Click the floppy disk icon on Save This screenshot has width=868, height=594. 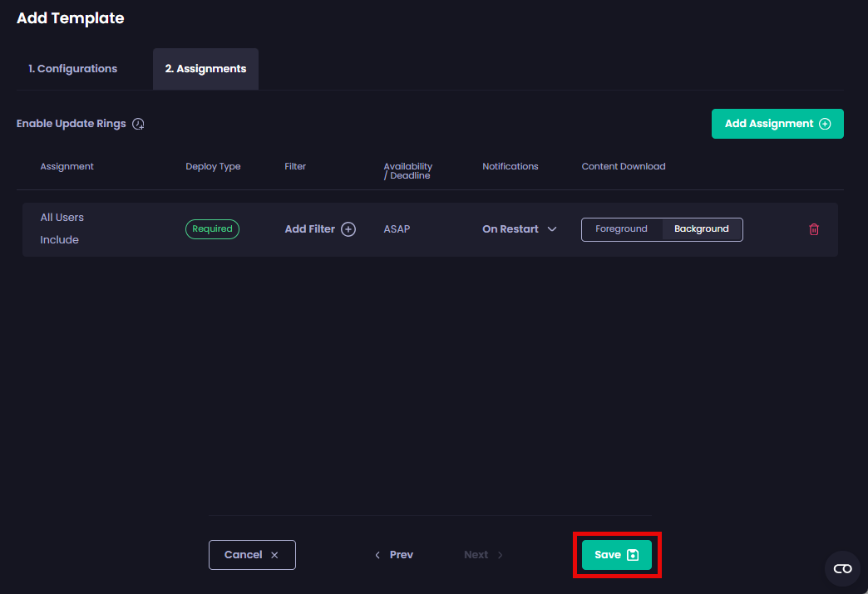point(633,555)
